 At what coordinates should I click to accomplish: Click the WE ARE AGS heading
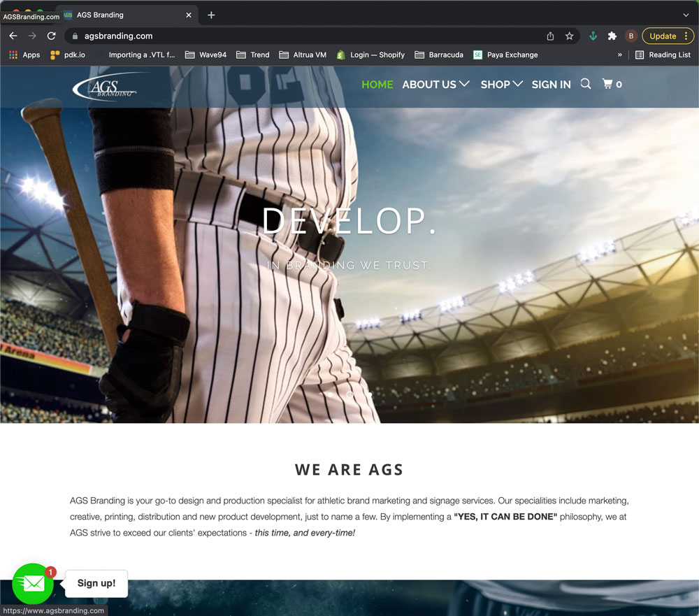pyautogui.click(x=349, y=470)
